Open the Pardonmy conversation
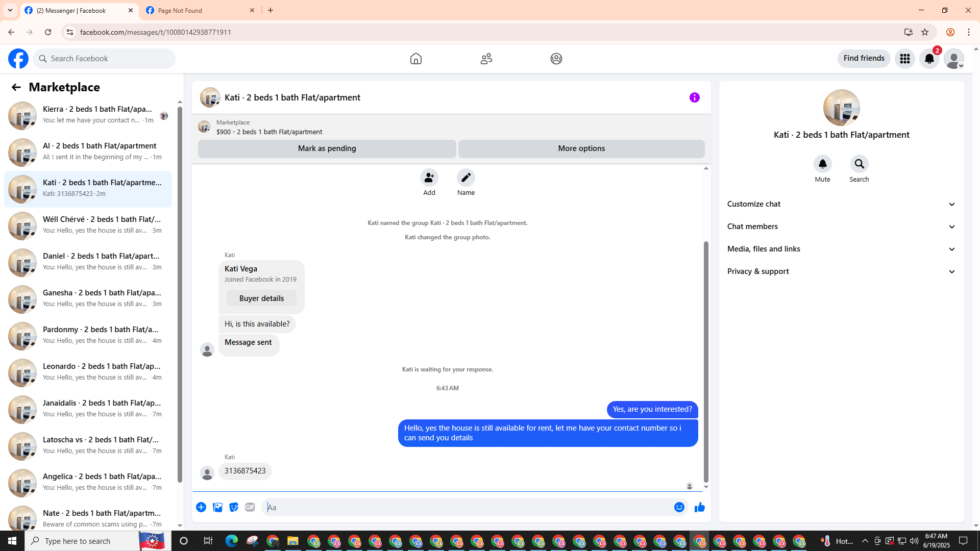Screen dimensions: 980x551 (88, 336)
